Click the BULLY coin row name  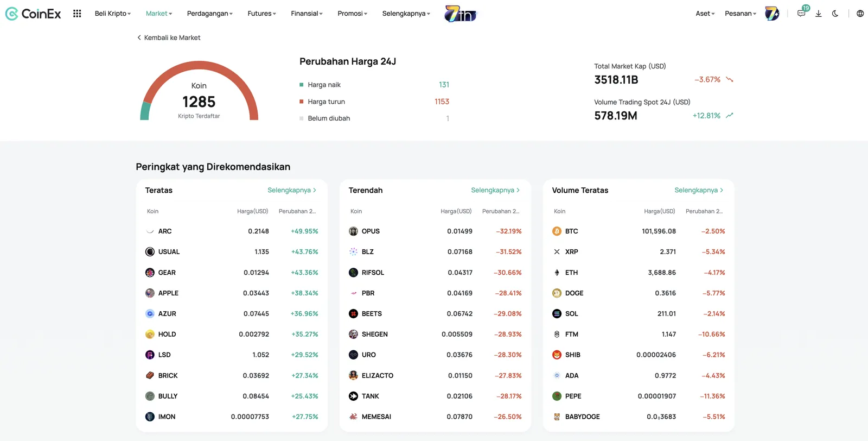[168, 396]
